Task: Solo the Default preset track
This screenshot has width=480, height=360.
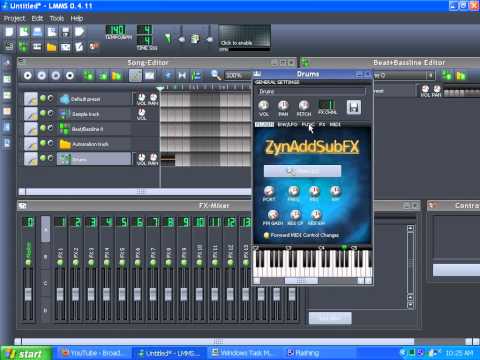Action: point(50,98)
